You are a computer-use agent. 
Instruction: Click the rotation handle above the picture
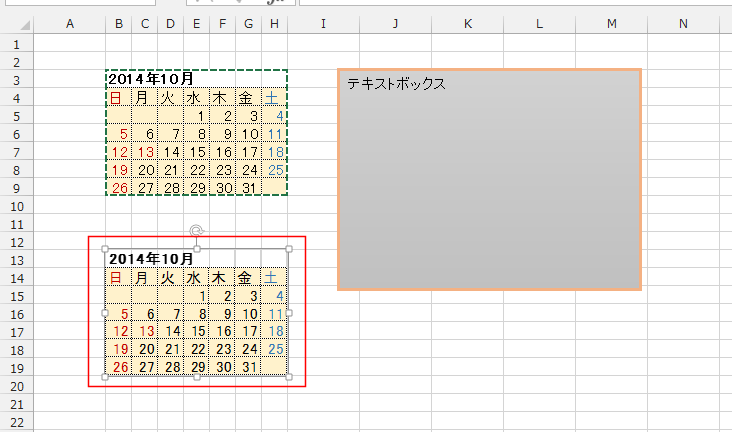(x=197, y=231)
